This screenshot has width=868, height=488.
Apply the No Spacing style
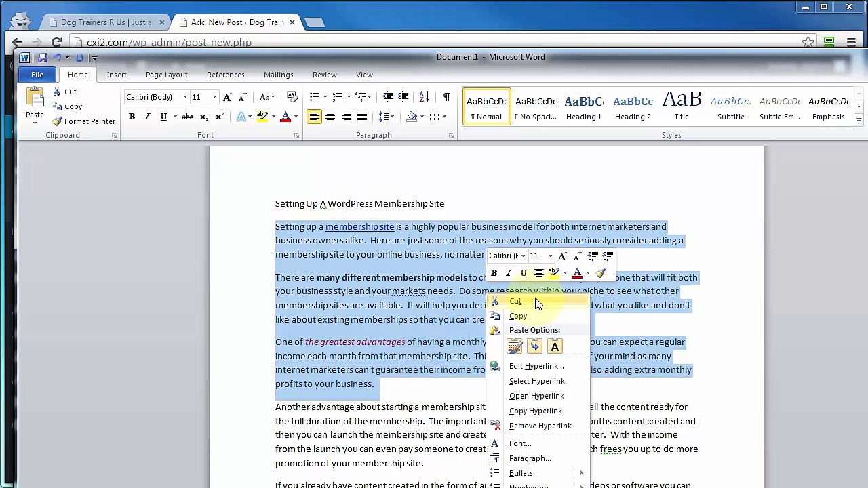point(535,107)
